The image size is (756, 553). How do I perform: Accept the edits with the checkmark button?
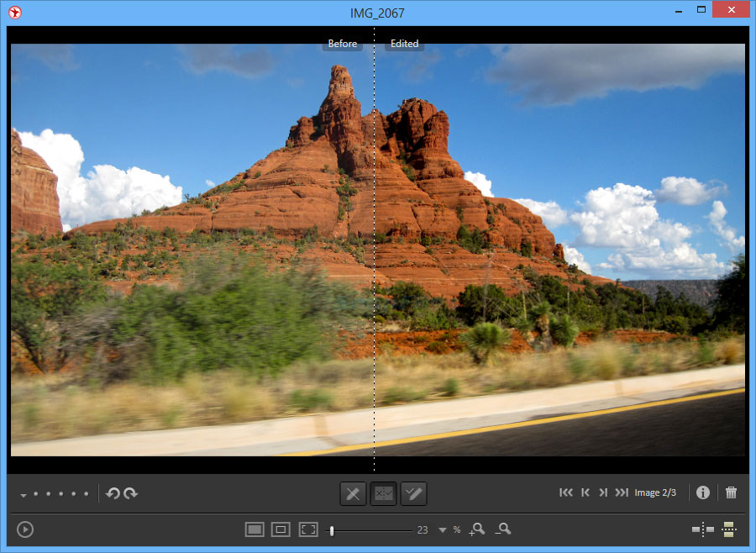(x=413, y=493)
